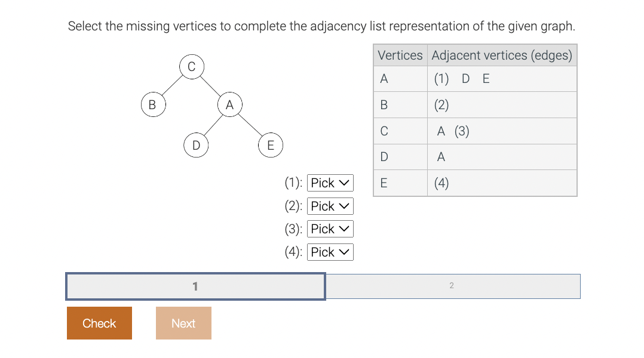Open the Pick dropdown for blank (1)

pyautogui.click(x=330, y=183)
